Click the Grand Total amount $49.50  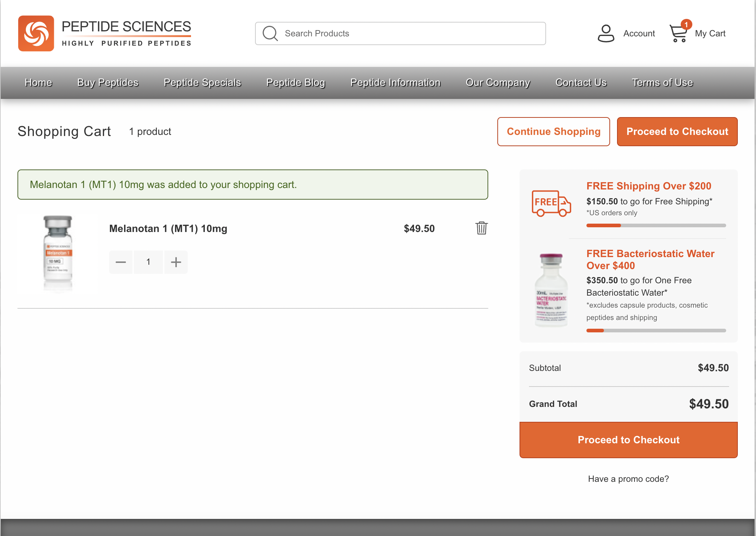[709, 404]
